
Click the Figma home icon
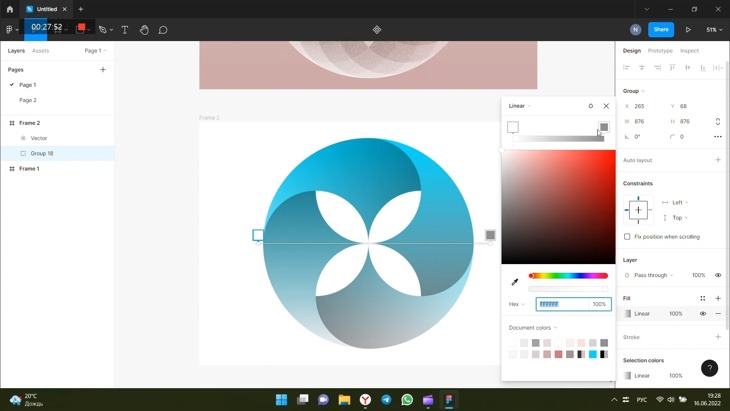click(x=10, y=9)
